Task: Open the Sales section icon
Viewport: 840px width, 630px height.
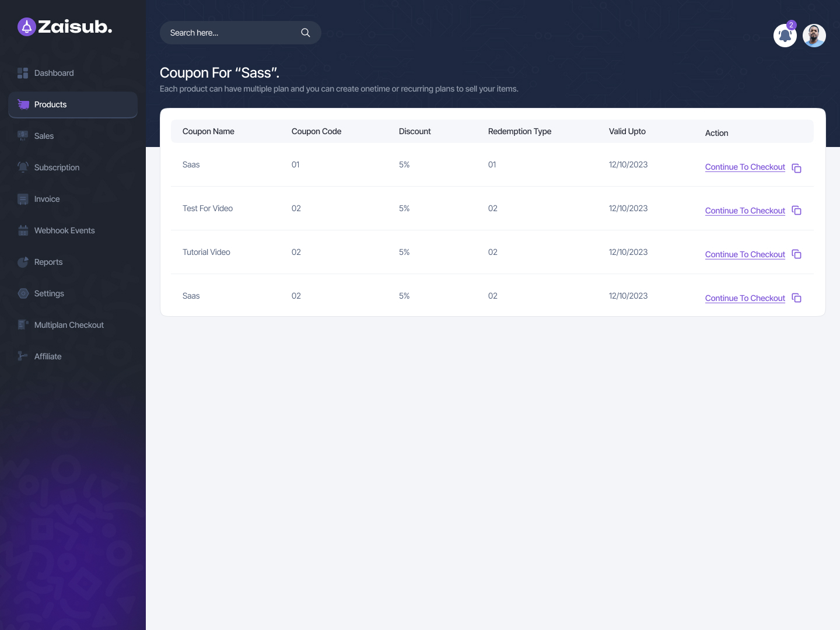Action: coord(23,136)
